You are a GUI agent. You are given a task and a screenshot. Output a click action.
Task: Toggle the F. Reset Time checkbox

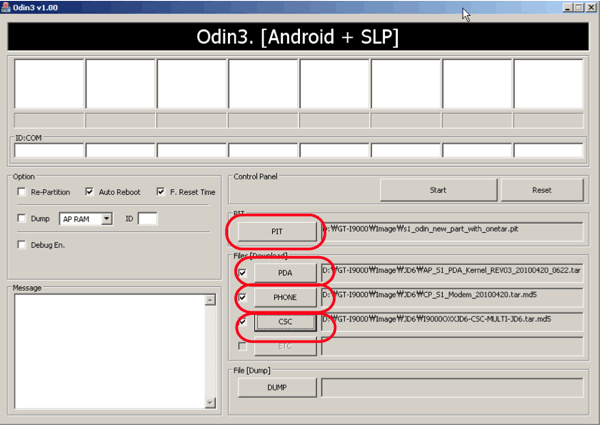click(160, 191)
